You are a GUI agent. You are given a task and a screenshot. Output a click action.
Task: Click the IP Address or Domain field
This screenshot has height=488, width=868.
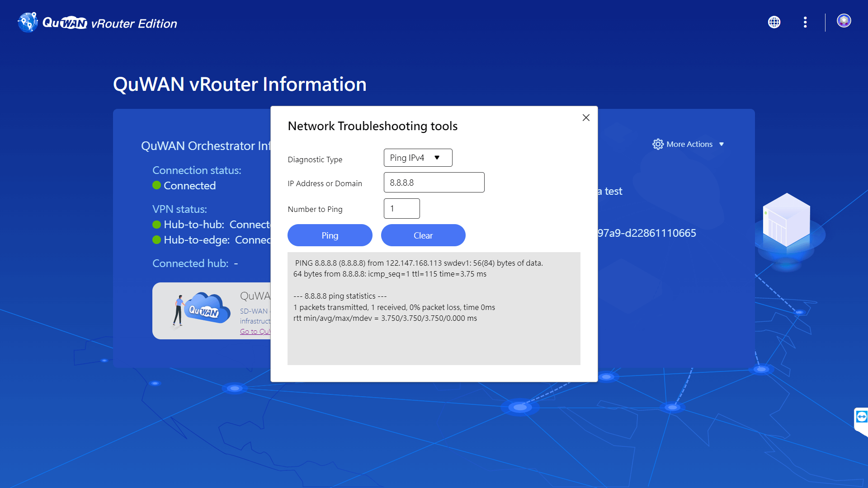[x=434, y=183]
